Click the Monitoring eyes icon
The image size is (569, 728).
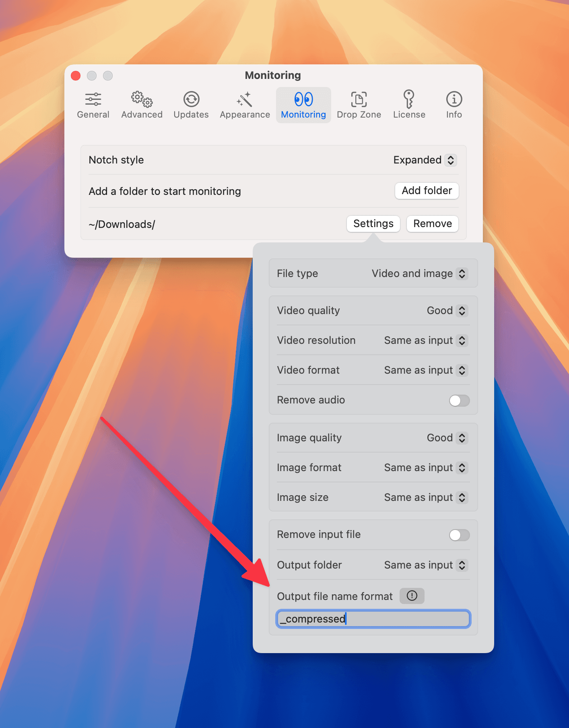click(303, 99)
